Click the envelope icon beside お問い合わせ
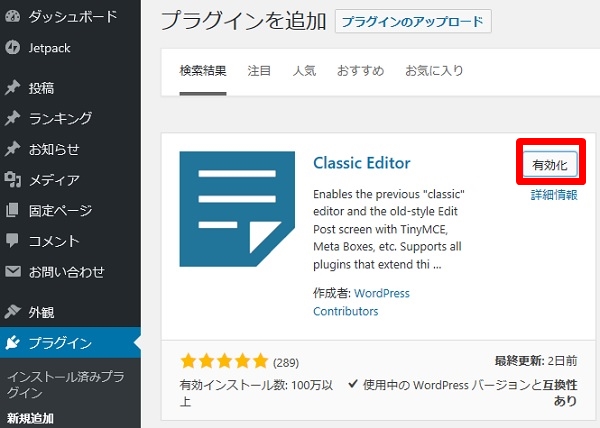 click(x=13, y=272)
